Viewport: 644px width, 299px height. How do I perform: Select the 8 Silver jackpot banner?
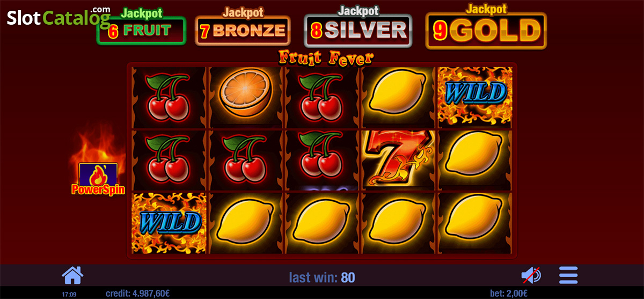358,27
